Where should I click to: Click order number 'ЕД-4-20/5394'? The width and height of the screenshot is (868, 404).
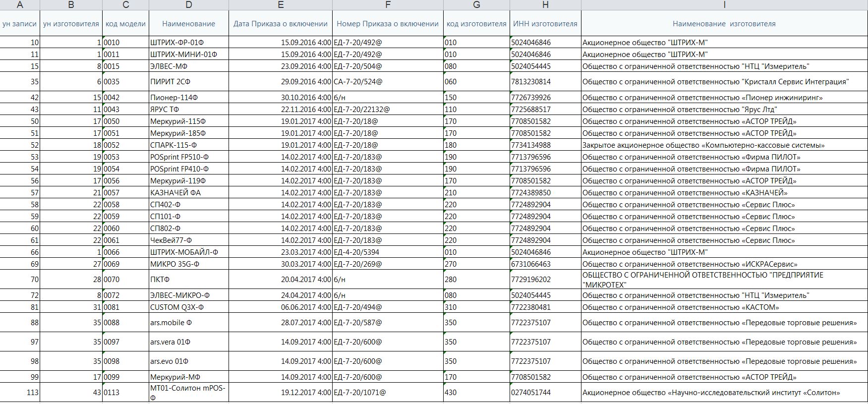(388, 252)
